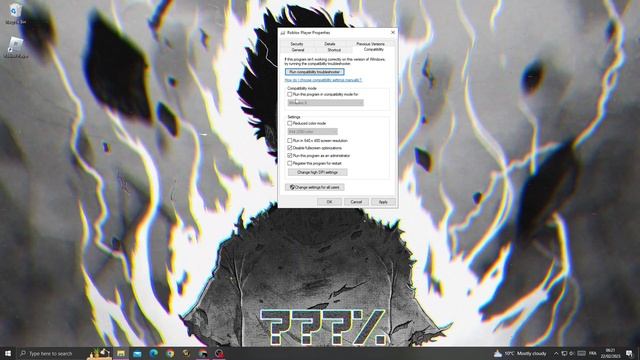Enable run in compatibility mode checkbox

pyautogui.click(x=290, y=94)
